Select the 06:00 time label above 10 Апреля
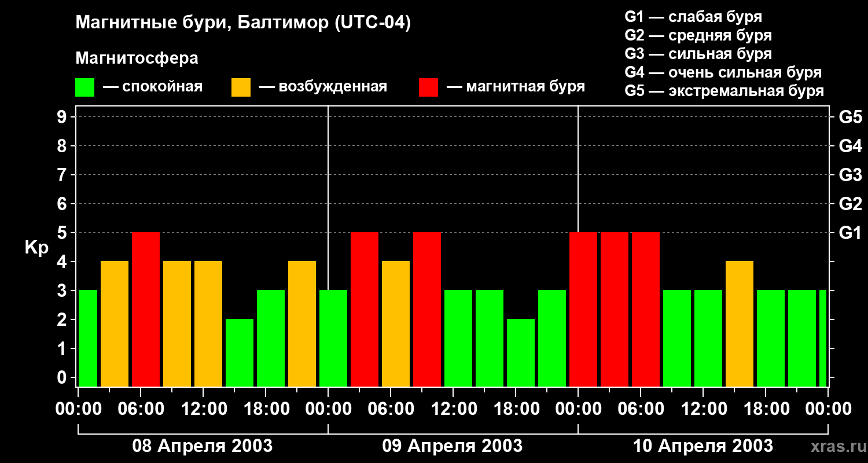868x463 pixels. pos(641,409)
